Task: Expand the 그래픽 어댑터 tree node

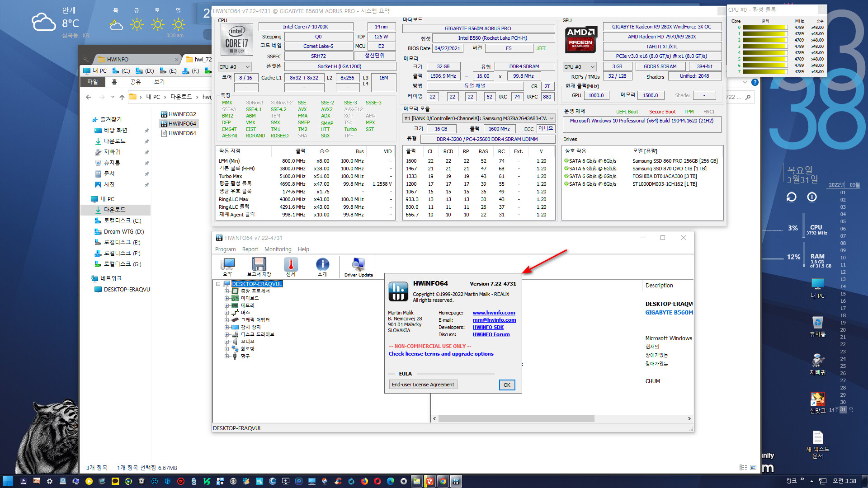Action: 226,320
